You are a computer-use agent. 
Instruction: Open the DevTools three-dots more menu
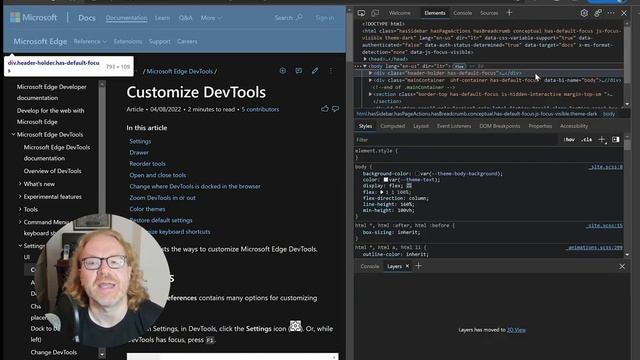click(611, 13)
